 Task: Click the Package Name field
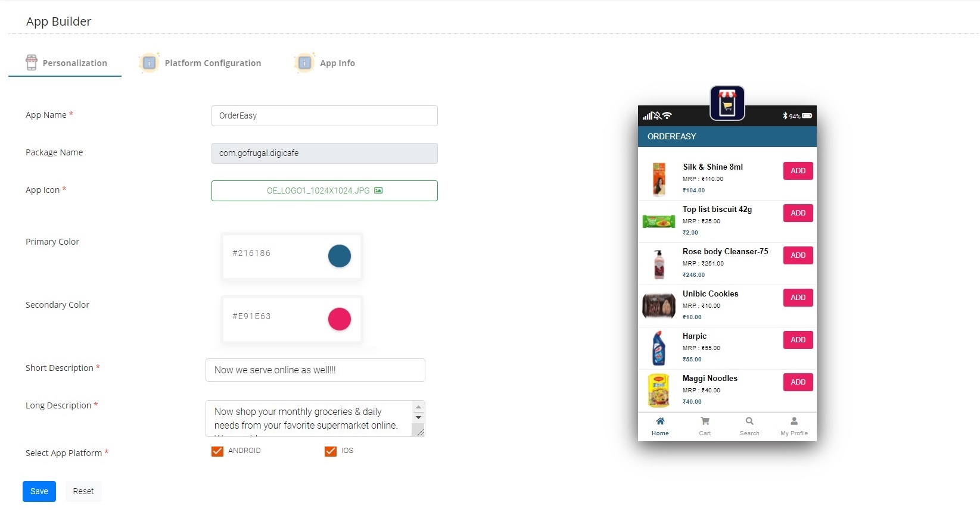[324, 153]
